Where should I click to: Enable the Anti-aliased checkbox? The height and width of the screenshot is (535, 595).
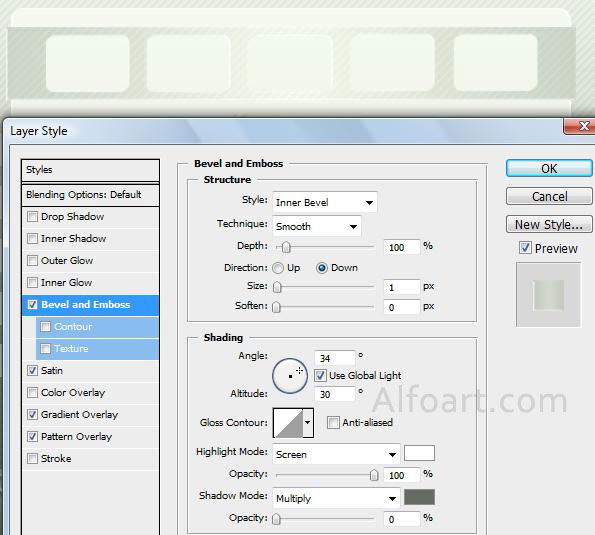point(333,423)
